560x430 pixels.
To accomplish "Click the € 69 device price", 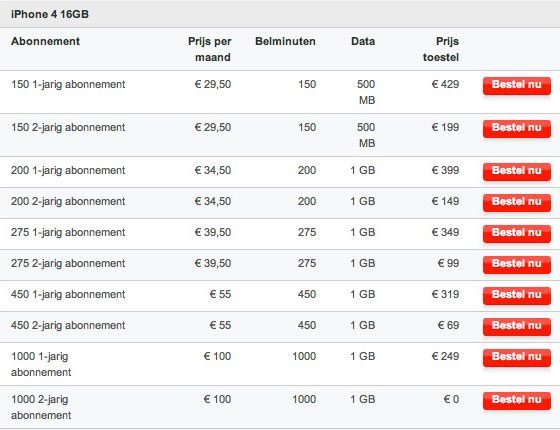I will (x=448, y=325).
